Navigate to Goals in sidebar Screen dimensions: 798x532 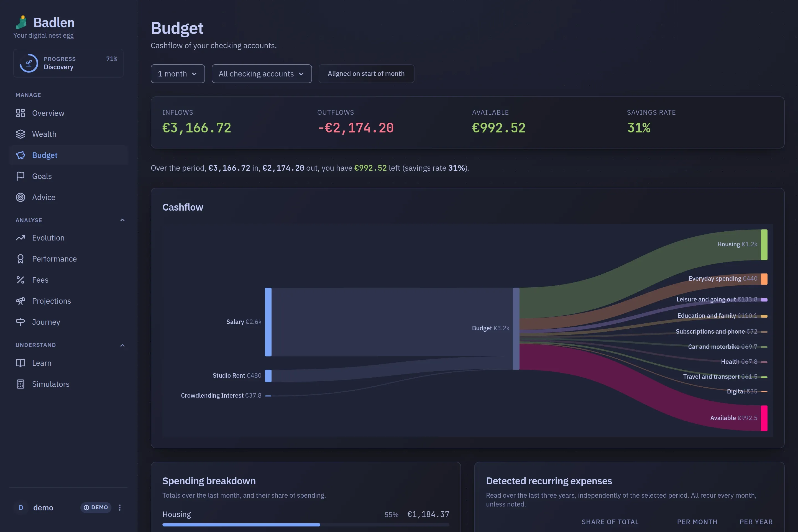68,176
